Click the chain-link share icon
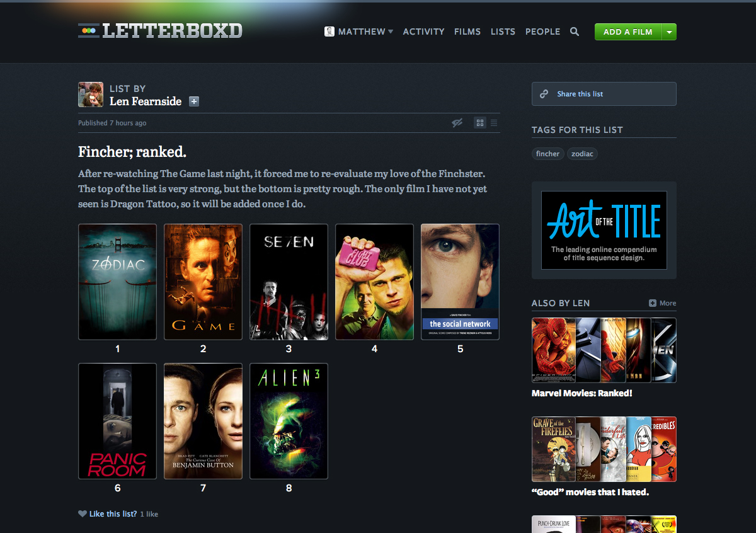This screenshot has height=533, width=756. click(544, 93)
